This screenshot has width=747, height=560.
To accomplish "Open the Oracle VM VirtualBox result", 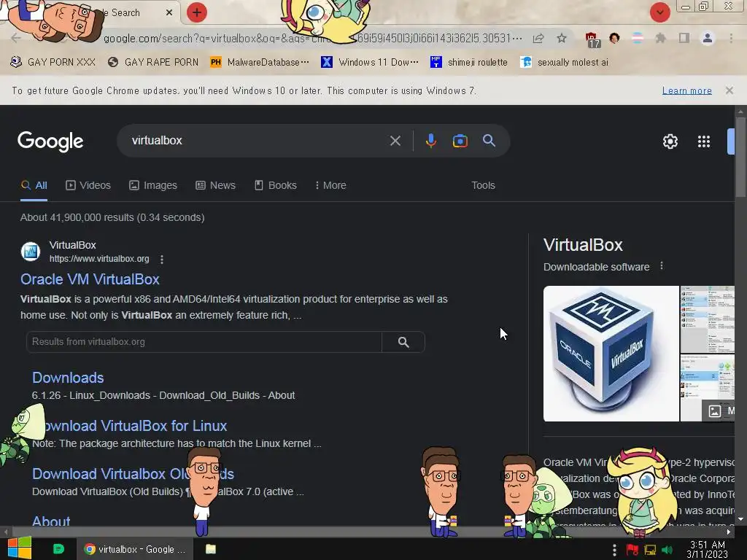I will (90, 279).
